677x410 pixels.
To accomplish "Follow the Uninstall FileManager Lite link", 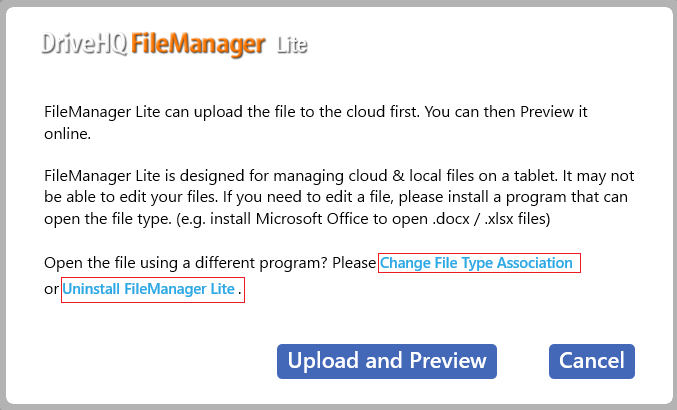I will (x=150, y=289).
